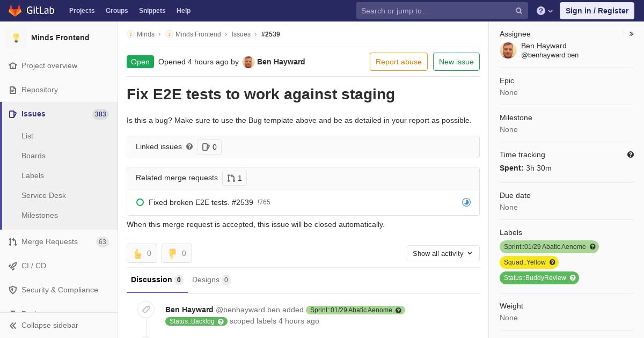Screen dimensions: 644x338
Task: Open the help question-mark menu
Action: 545,11
